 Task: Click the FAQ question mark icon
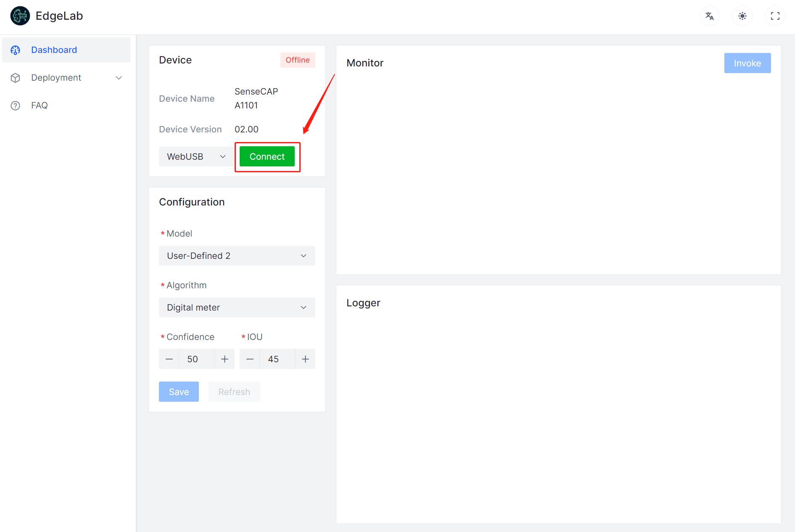point(16,105)
